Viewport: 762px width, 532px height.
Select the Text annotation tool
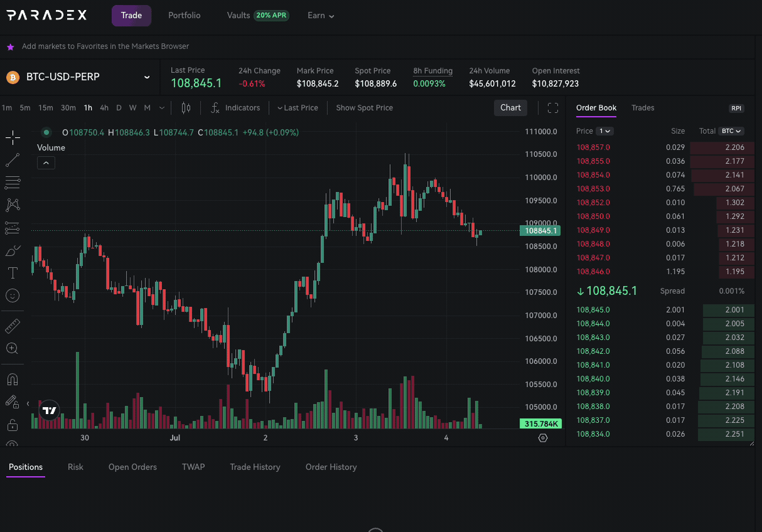pos(13,272)
